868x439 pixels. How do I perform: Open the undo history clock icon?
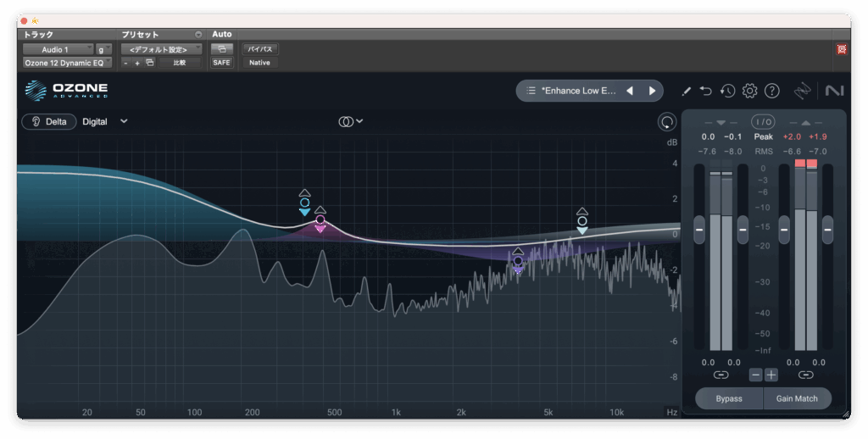click(727, 91)
